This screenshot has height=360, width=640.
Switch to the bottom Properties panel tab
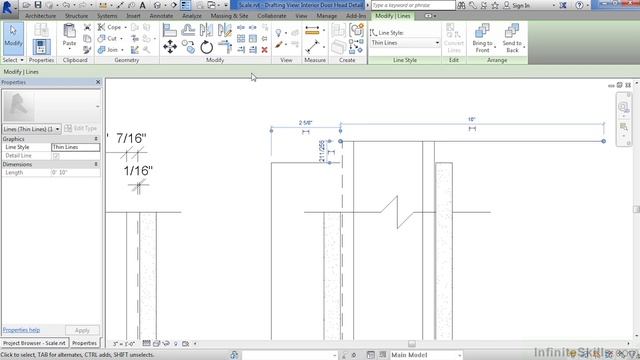click(84, 343)
